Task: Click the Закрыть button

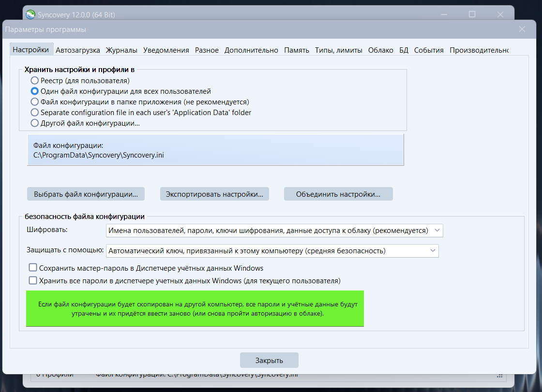Action: [269, 360]
